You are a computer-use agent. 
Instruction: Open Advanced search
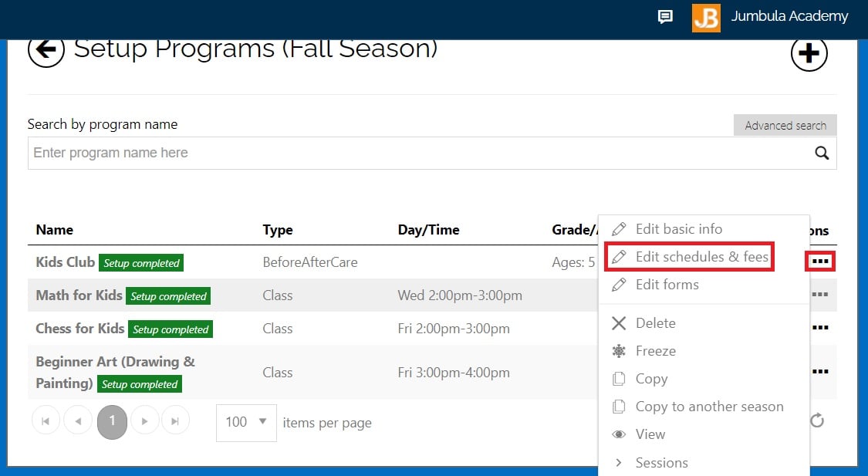pyautogui.click(x=785, y=125)
